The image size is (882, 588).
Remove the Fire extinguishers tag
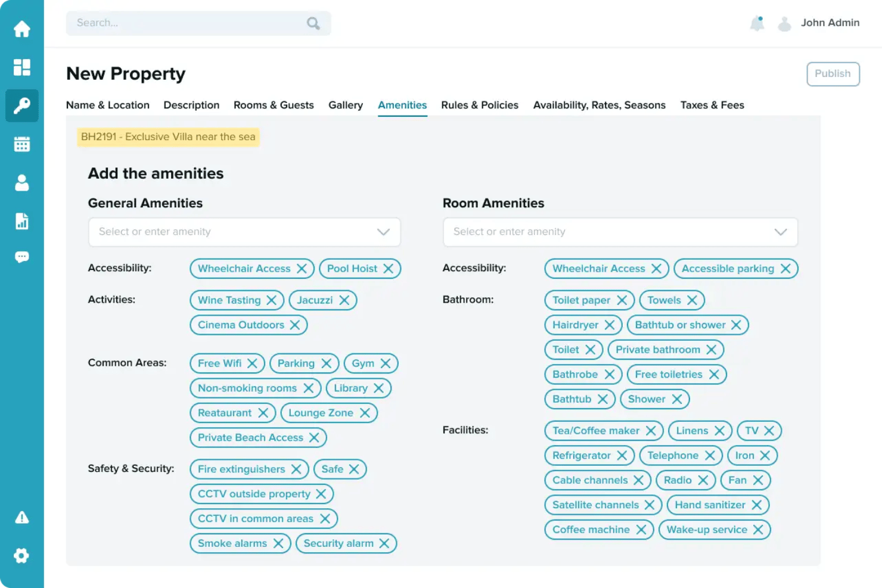[x=296, y=469]
